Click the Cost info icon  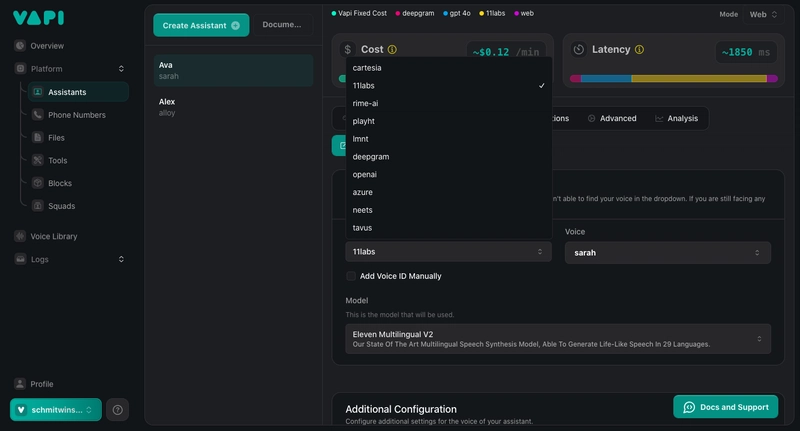[x=392, y=49]
